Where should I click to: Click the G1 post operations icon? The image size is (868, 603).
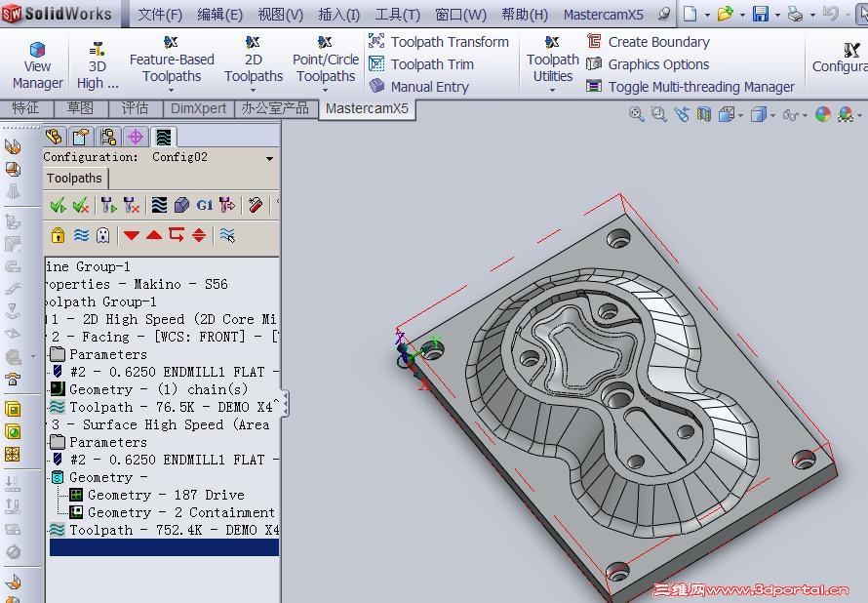pos(204,206)
